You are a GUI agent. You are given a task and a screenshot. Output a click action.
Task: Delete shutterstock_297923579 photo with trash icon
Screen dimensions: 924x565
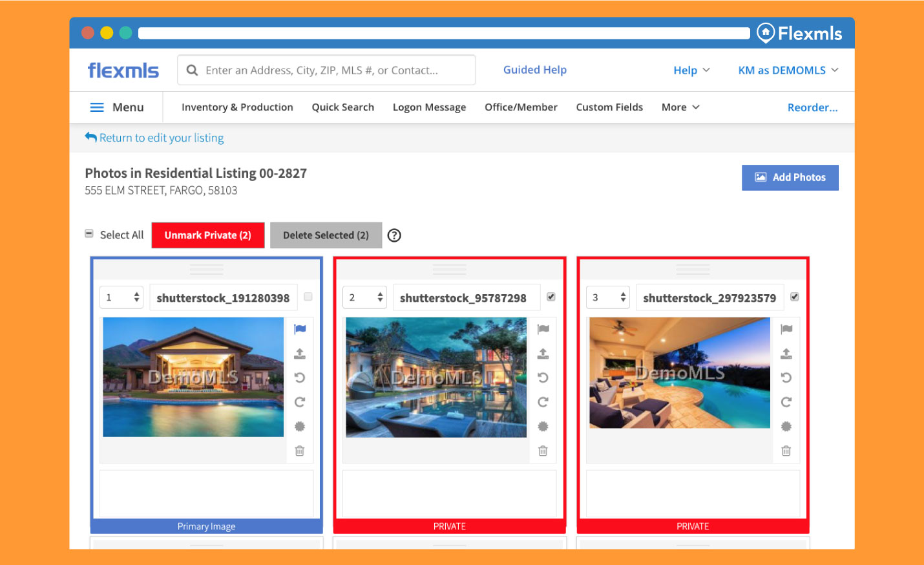(x=786, y=451)
